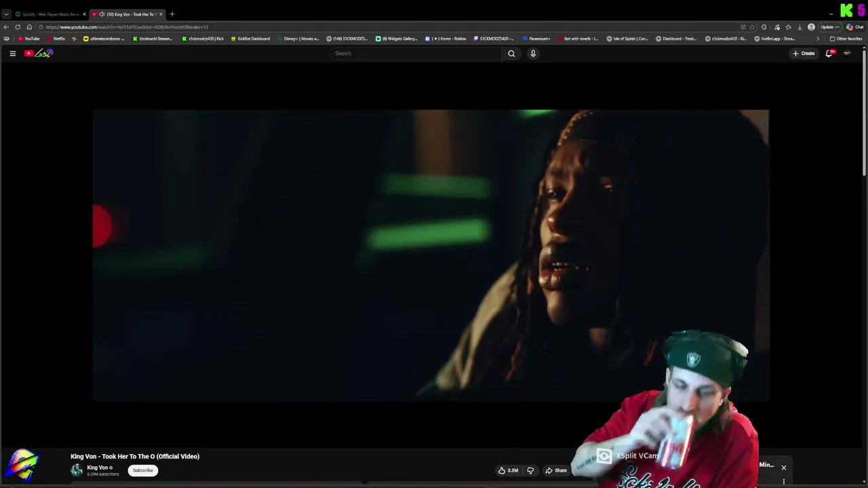This screenshot has height=488, width=868.
Task: Open the Other favorites folder
Action: tap(846, 39)
